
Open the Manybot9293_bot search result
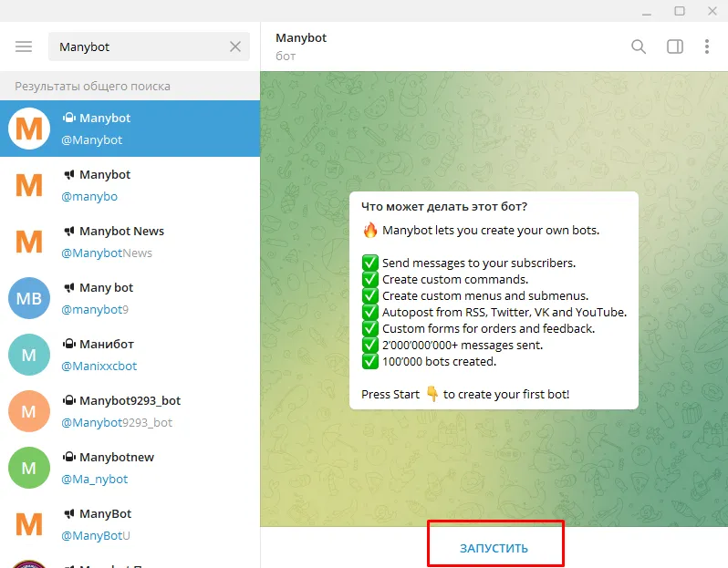pos(130,411)
